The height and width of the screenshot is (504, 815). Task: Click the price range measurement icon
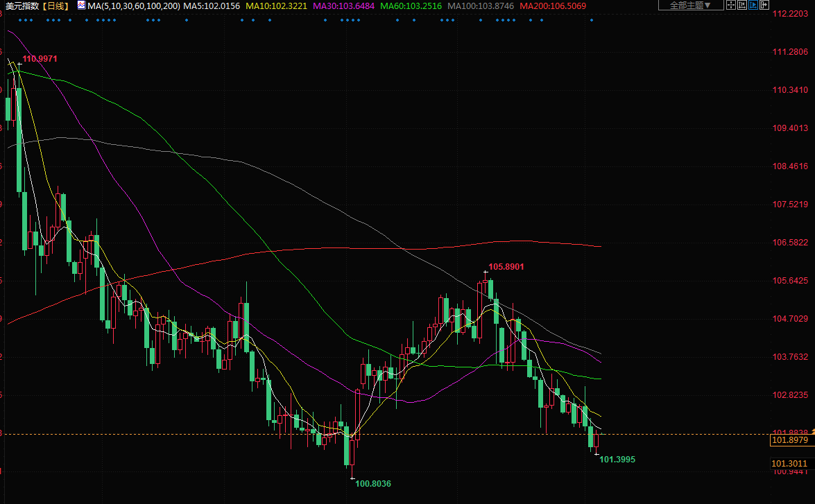[741, 6]
